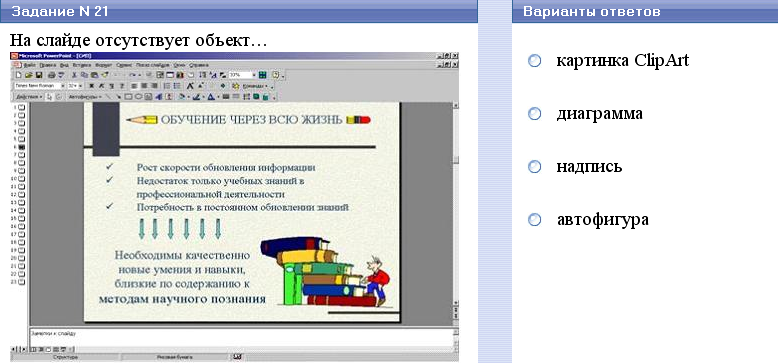Viewport: 778px width, 363px height.
Task: Select the Oval drawing tool
Action: [138, 97]
